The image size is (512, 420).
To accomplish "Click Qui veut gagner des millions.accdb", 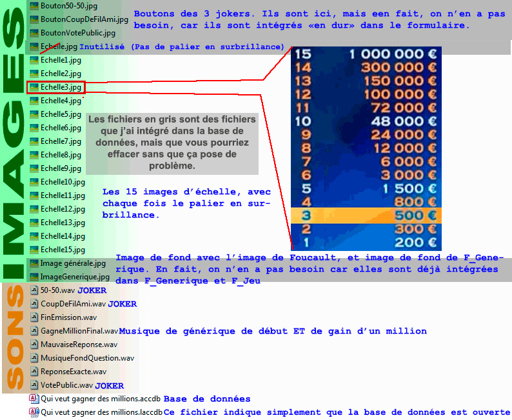I will tap(101, 399).
